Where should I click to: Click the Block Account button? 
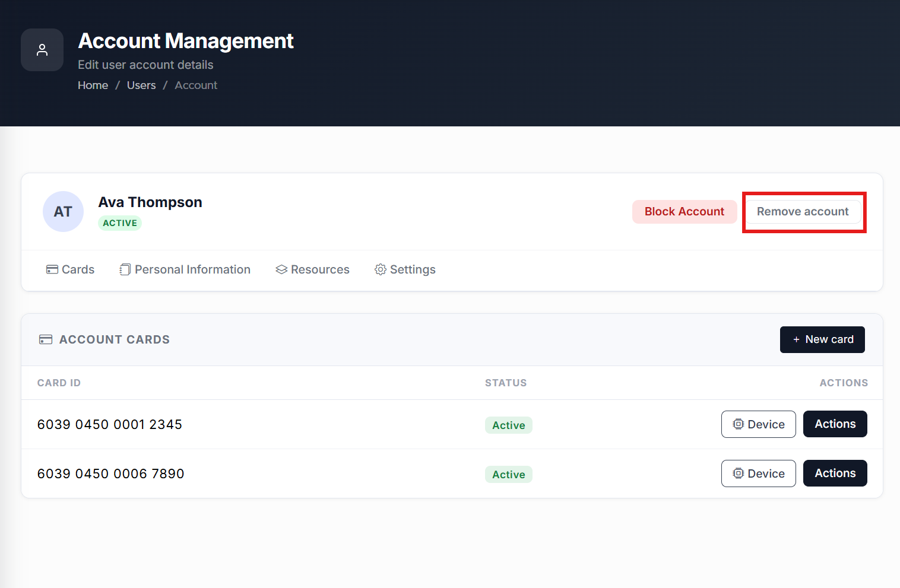tap(684, 212)
